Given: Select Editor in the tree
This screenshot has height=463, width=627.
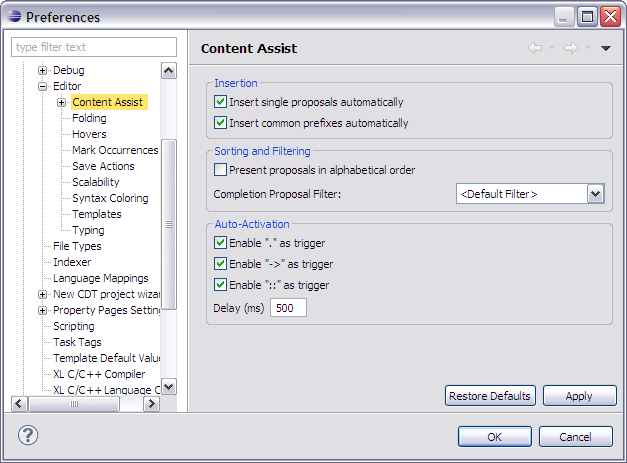Looking at the screenshot, I should coord(67,86).
